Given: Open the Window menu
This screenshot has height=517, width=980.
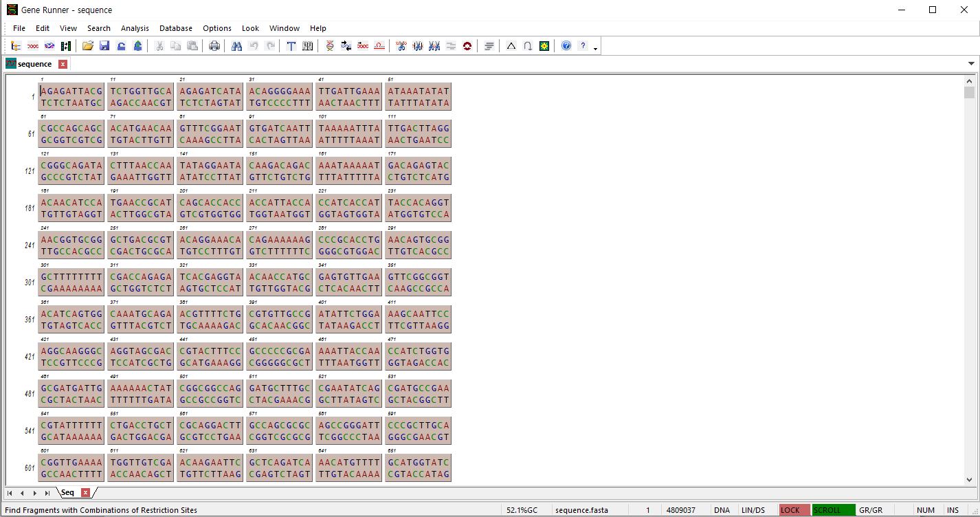Looking at the screenshot, I should click(285, 28).
